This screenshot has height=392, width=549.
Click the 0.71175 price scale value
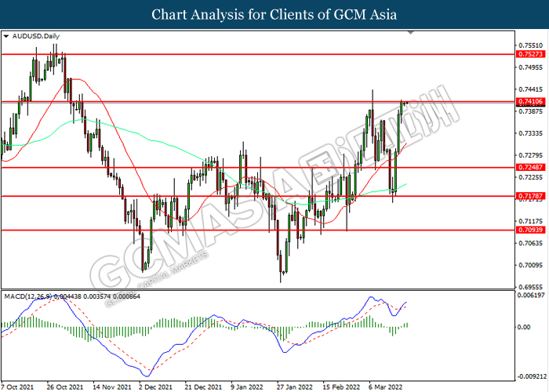530,221
